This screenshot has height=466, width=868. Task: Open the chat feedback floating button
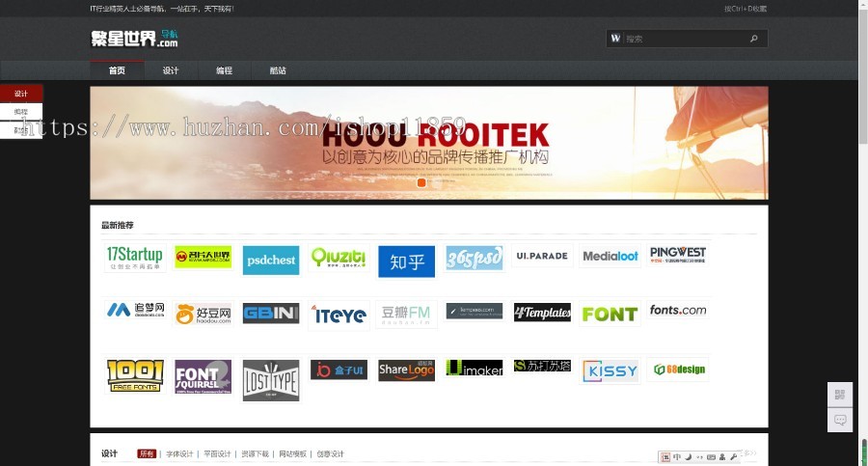click(x=840, y=420)
